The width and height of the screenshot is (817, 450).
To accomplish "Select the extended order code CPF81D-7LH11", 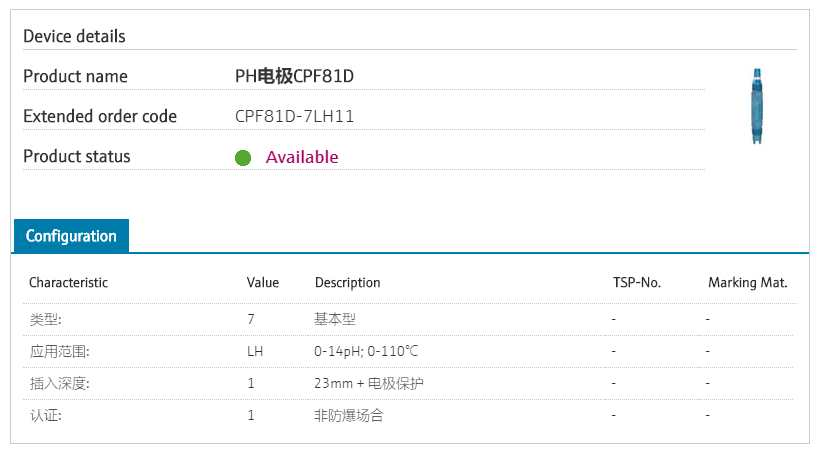I will pos(294,116).
